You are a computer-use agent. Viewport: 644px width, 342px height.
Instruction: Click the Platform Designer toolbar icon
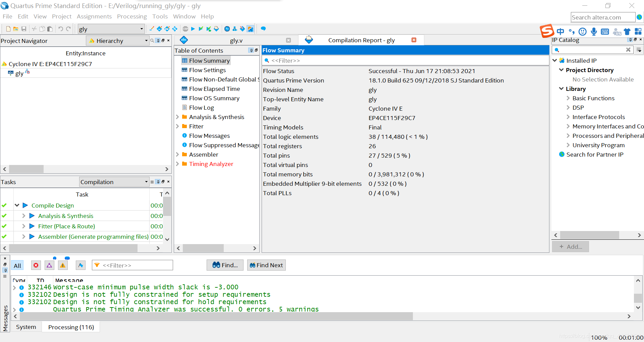(x=250, y=29)
